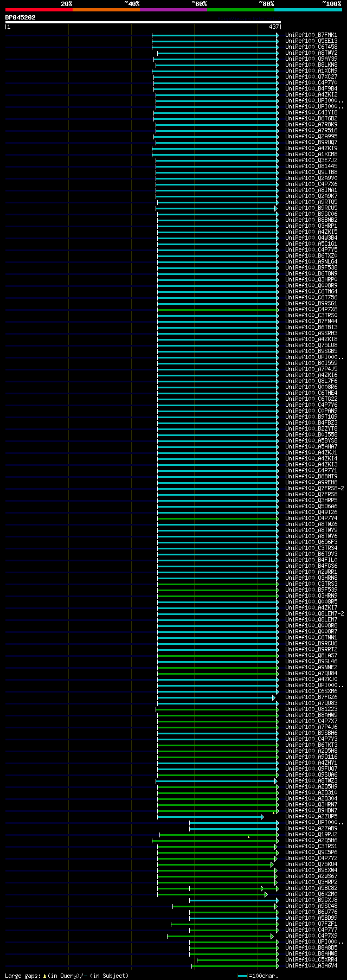This screenshot has height=980, width=347.
Task: Click UniRef100_A9RTQ5 hit
Action: click(311, 202)
